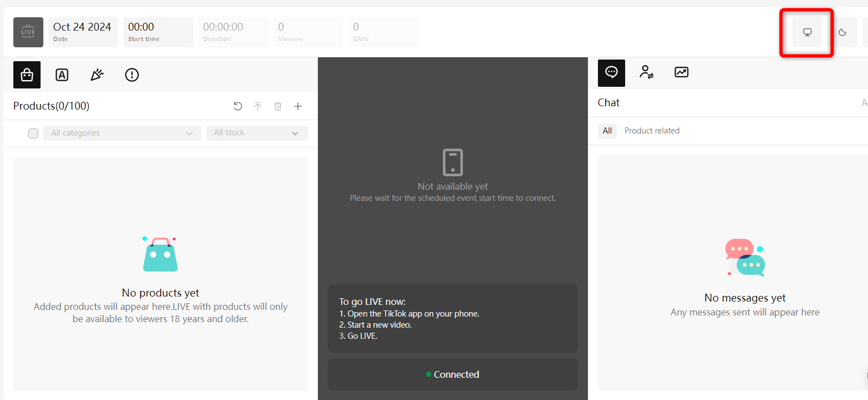The height and width of the screenshot is (400, 868).
Task: Toggle dark mode moon icon
Action: 842,32
